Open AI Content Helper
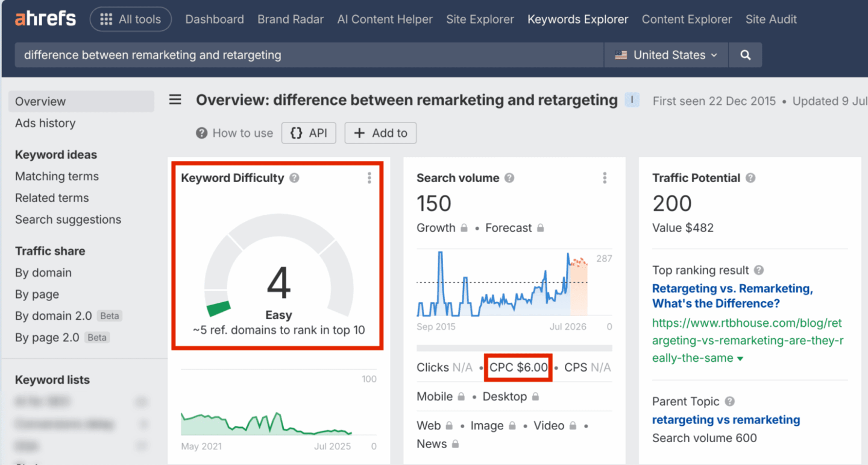The height and width of the screenshot is (465, 868). (385, 19)
